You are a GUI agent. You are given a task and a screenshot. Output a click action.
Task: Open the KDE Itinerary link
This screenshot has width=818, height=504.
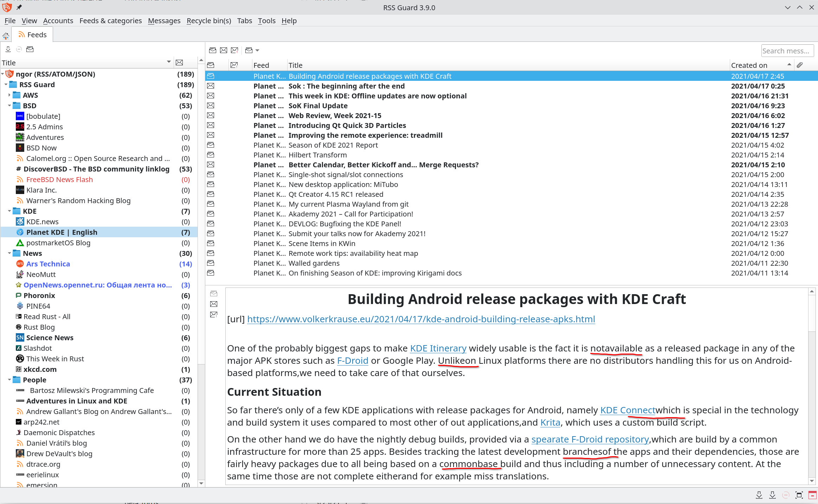[438, 348]
